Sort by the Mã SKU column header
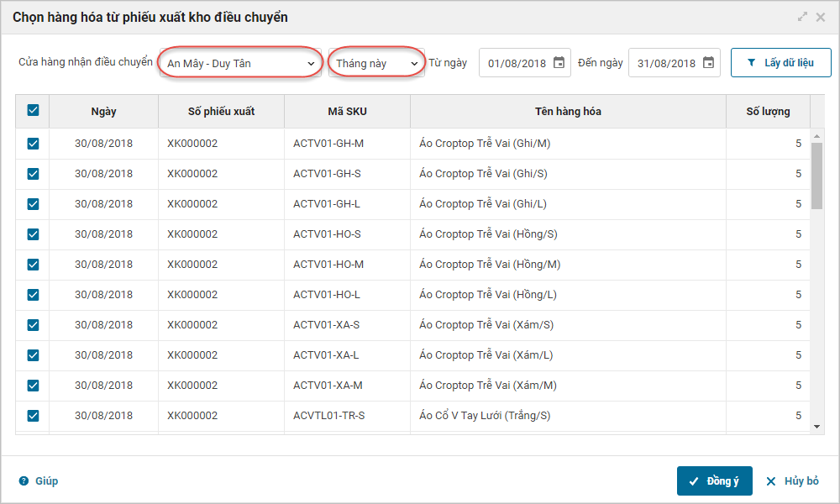 347,112
